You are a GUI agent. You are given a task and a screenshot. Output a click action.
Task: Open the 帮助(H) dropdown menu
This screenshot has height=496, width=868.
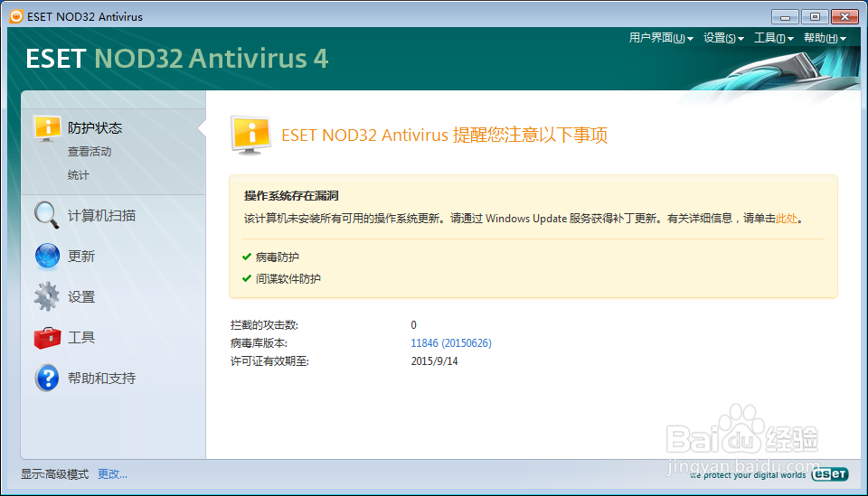click(825, 38)
